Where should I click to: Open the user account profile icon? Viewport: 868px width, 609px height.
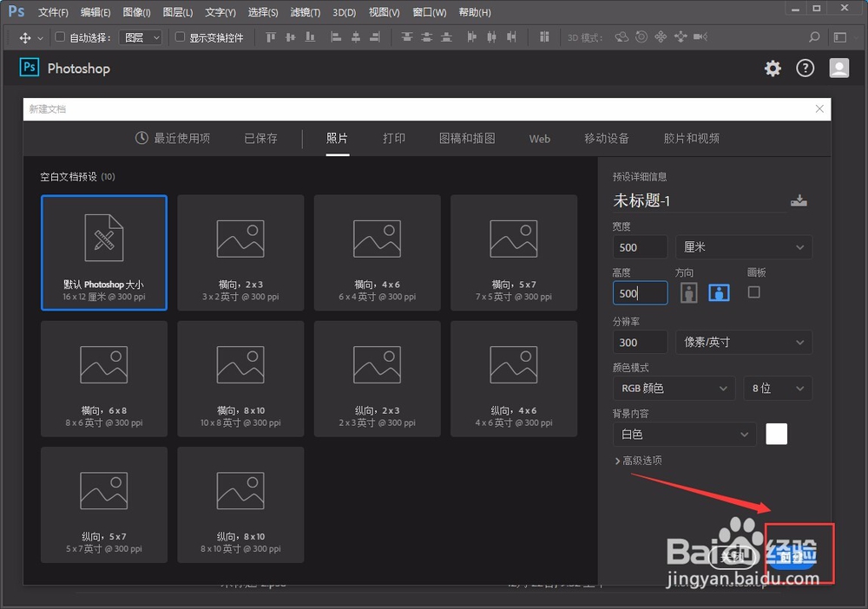tap(839, 68)
